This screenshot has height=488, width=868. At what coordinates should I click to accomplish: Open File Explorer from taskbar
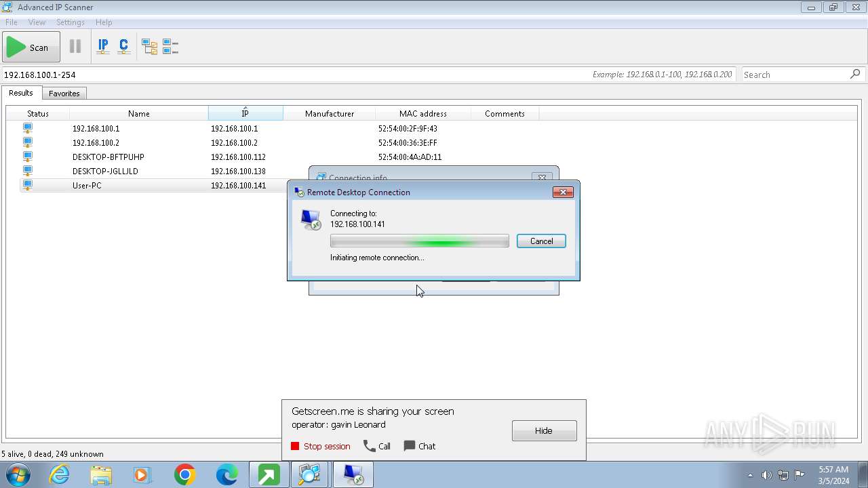[x=101, y=474]
